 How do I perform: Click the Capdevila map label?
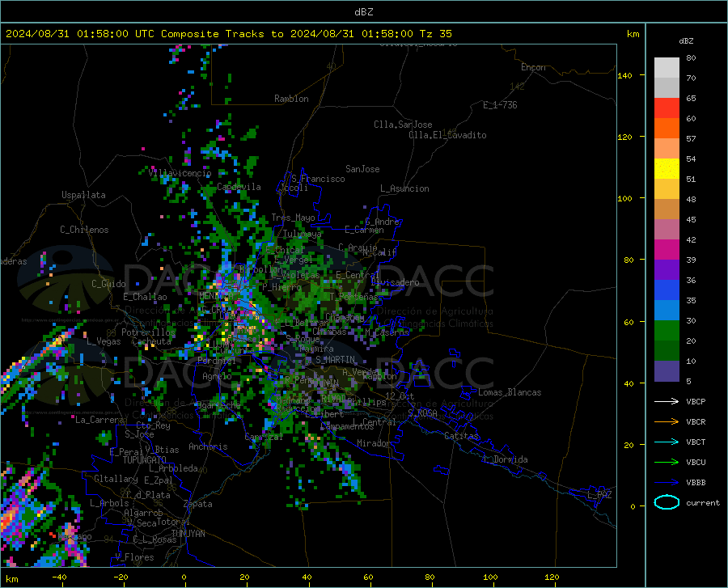coord(239,187)
